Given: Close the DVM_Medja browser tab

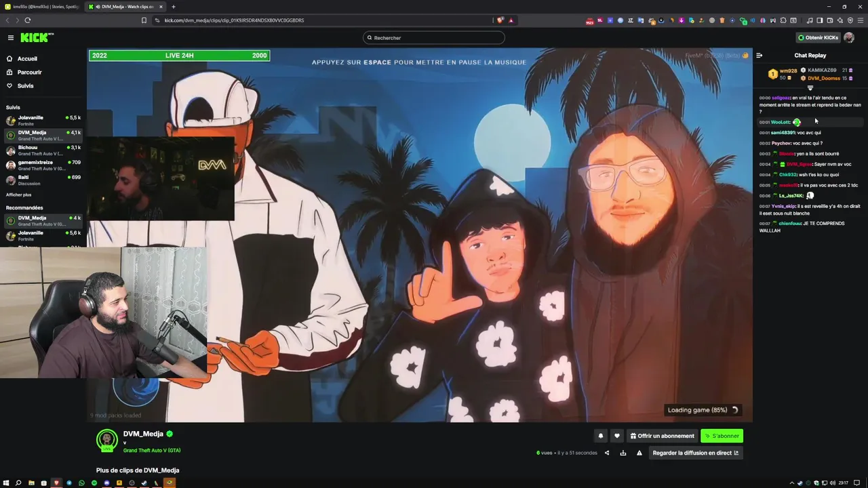Looking at the screenshot, I should [x=161, y=7].
